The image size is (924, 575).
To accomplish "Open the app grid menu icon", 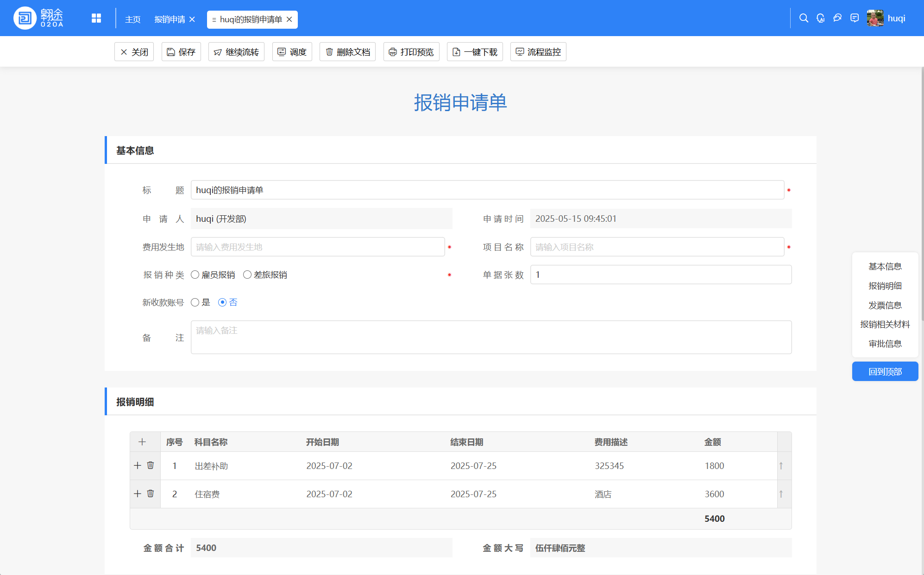I will (x=96, y=19).
